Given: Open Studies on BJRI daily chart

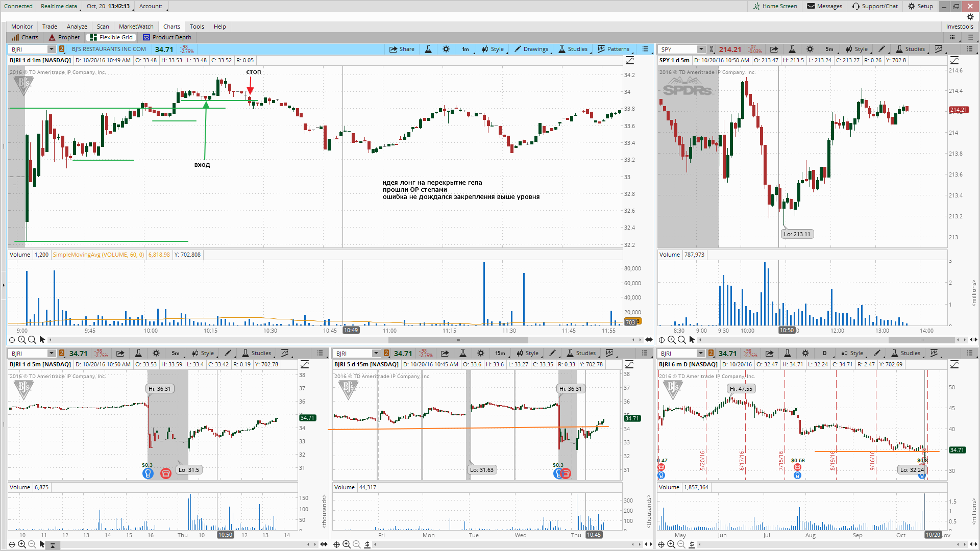Looking at the screenshot, I should pyautogui.click(x=905, y=354).
